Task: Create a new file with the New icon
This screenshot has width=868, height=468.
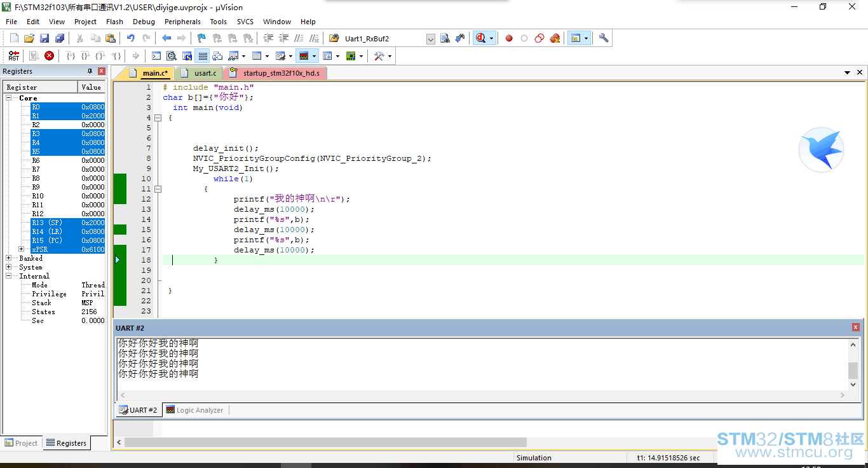Action: click(x=14, y=38)
